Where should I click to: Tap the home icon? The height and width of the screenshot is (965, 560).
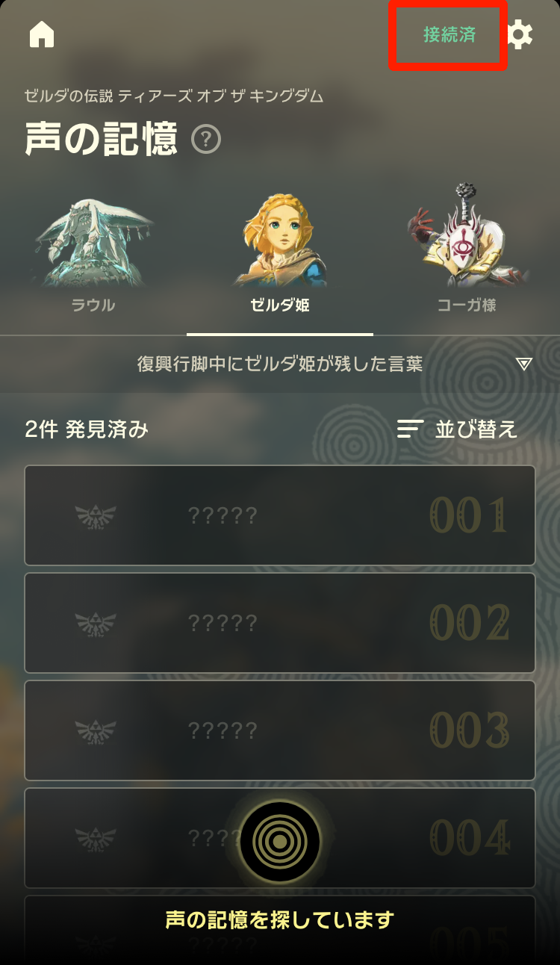pyautogui.click(x=42, y=34)
